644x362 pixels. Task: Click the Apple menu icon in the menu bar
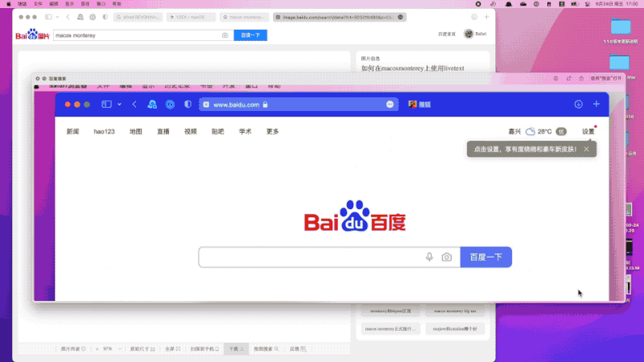pos(9,4)
